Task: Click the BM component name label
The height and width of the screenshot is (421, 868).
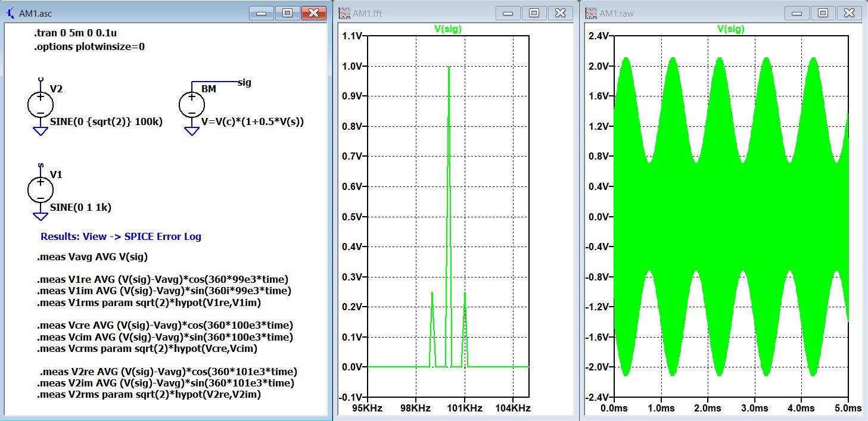Action: click(209, 89)
